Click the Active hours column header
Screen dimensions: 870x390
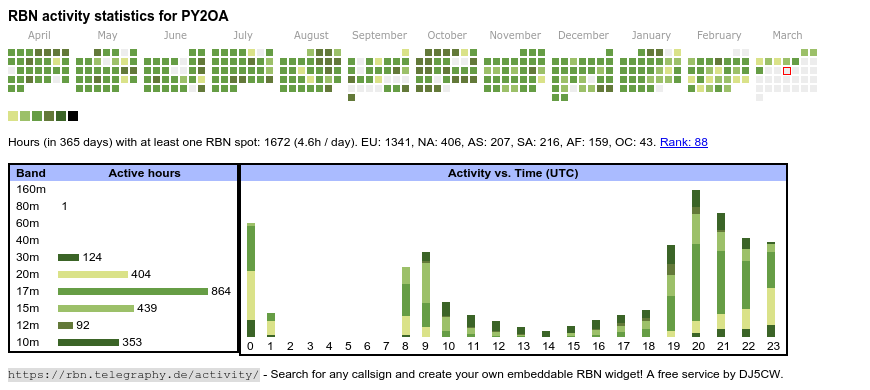pos(144,173)
